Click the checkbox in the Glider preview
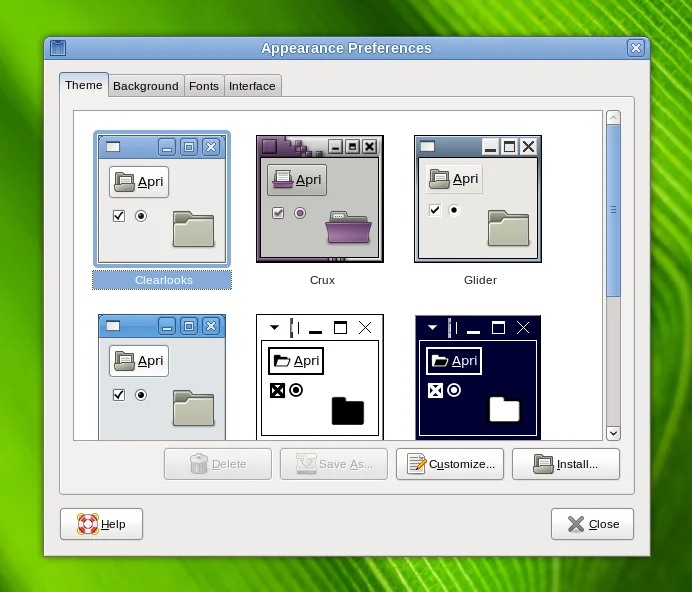 [435, 210]
